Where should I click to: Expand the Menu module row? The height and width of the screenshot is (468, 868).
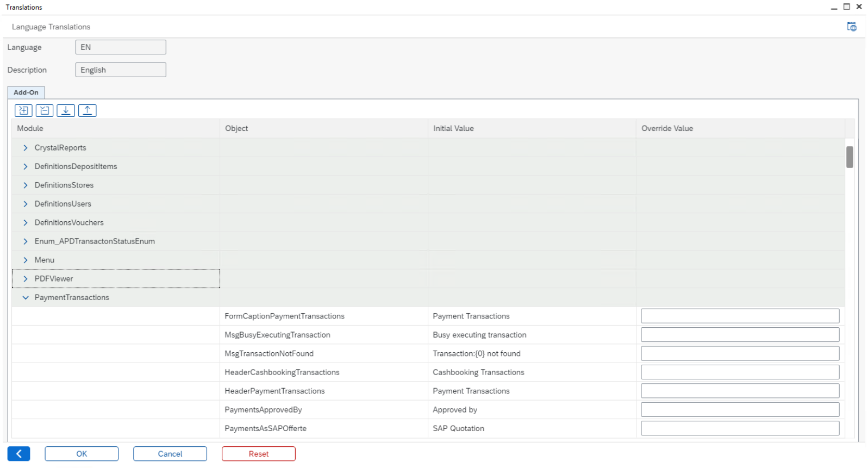[x=26, y=260]
